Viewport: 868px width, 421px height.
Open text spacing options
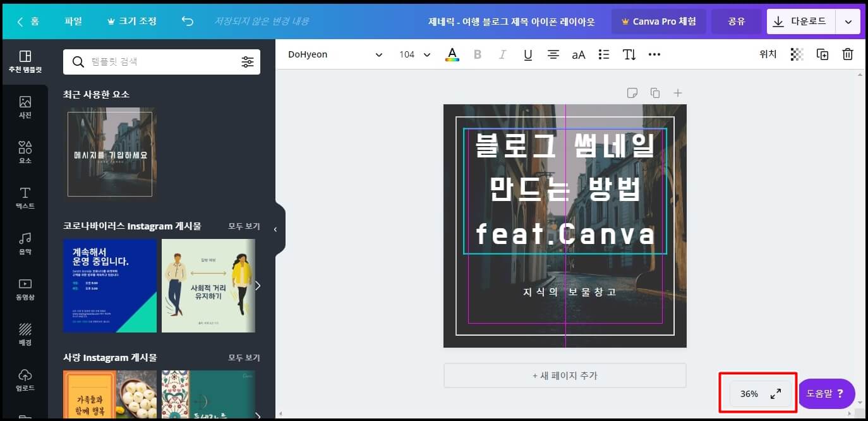[629, 54]
